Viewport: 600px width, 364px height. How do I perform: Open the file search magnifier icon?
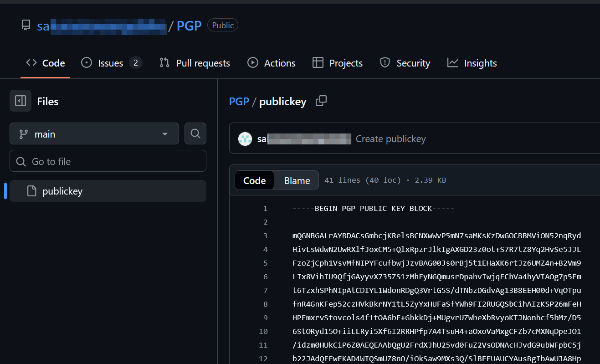(195, 133)
